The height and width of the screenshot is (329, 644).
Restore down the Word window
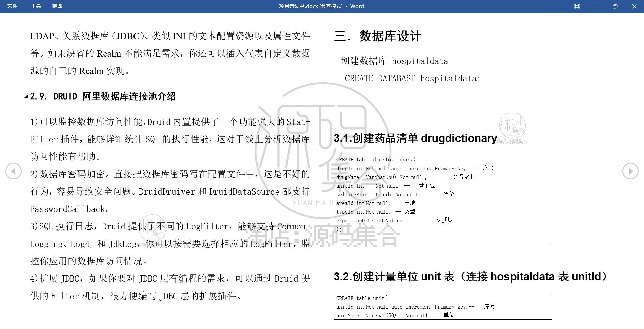[x=615, y=6]
